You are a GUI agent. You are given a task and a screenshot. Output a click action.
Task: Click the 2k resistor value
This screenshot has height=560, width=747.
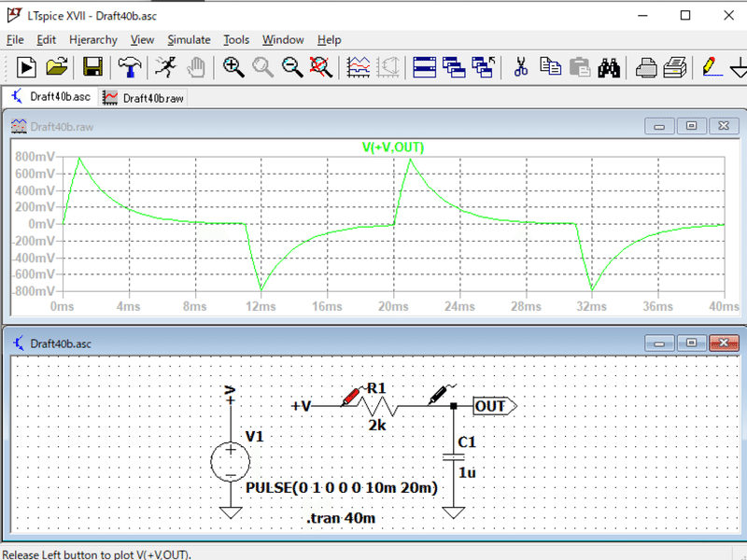point(377,426)
